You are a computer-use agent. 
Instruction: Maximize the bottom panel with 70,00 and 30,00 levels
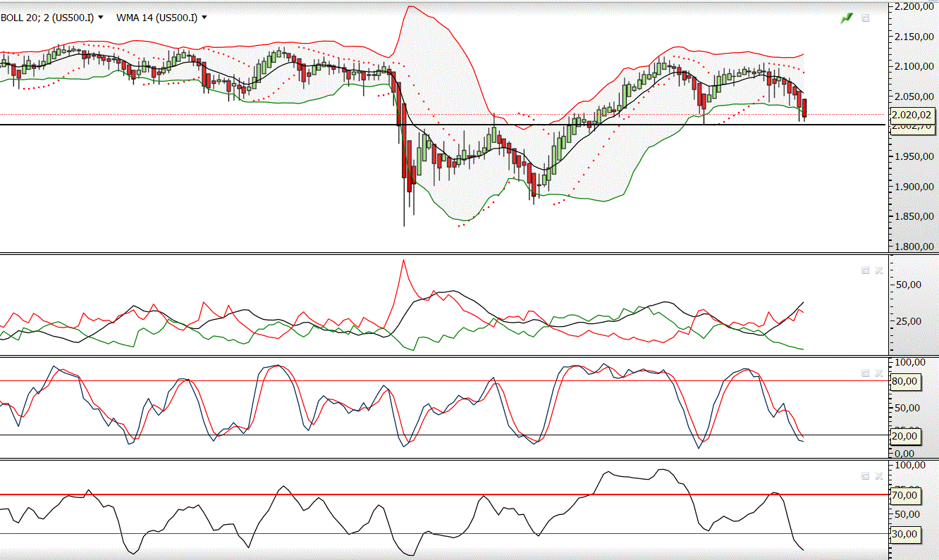click(x=866, y=476)
